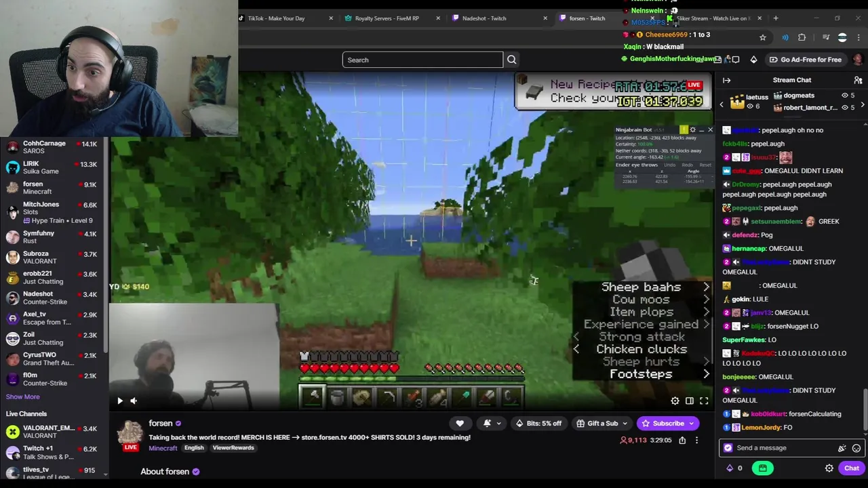Mute the forsen stream volume icon
The height and width of the screenshot is (488, 868).
click(x=134, y=401)
